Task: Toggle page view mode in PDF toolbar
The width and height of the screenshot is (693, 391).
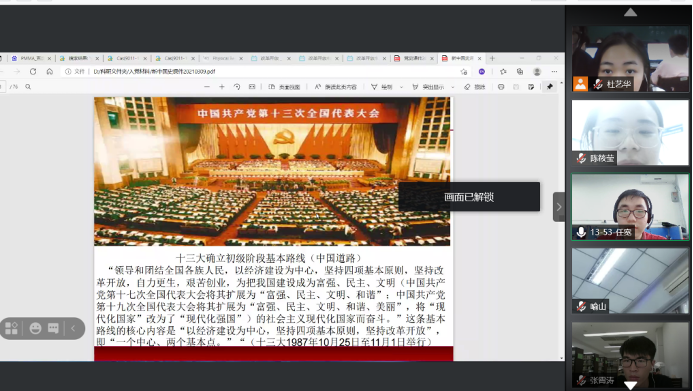Action: [284, 87]
